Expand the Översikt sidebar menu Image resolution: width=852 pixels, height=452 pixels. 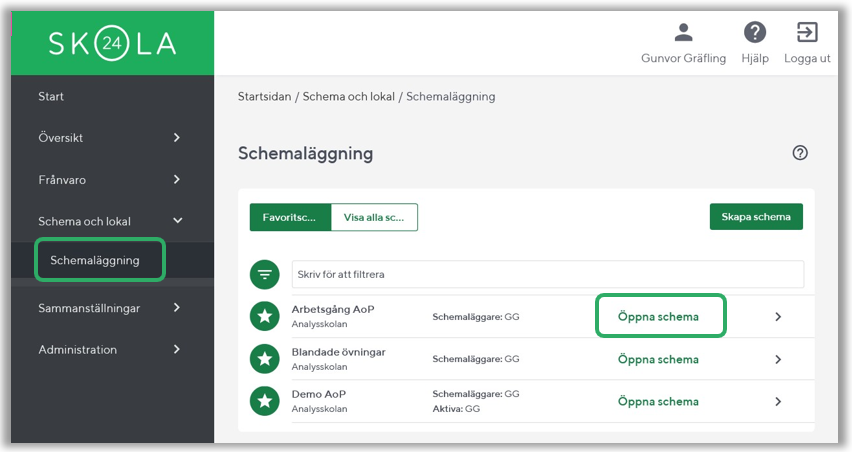(x=177, y=138)
